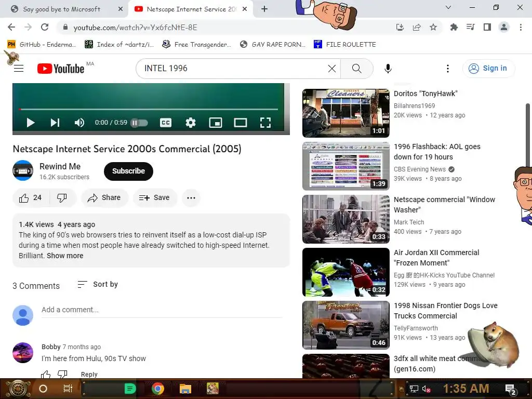
Task: Enable miniplayer mode icon
Action: (216, 123)
